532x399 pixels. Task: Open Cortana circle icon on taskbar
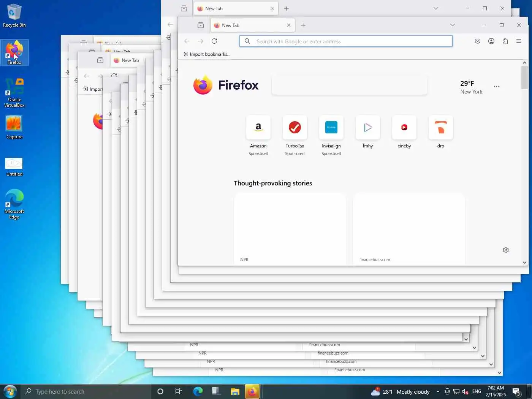(160, 391)
